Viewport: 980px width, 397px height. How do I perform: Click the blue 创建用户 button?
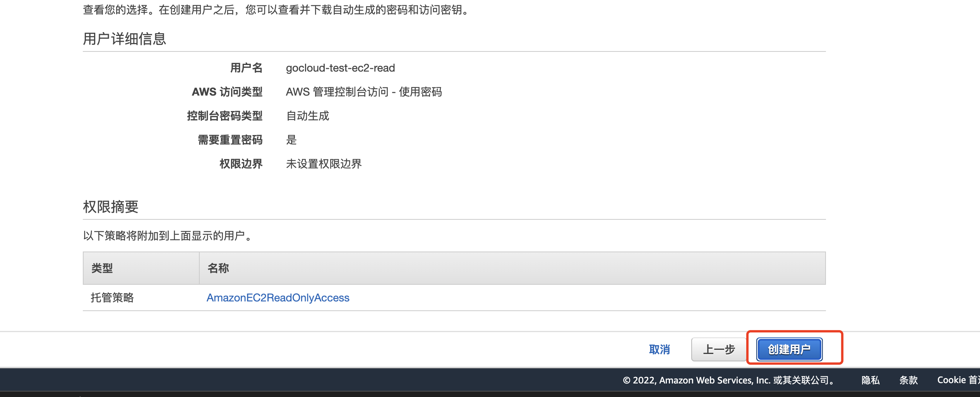789,349
